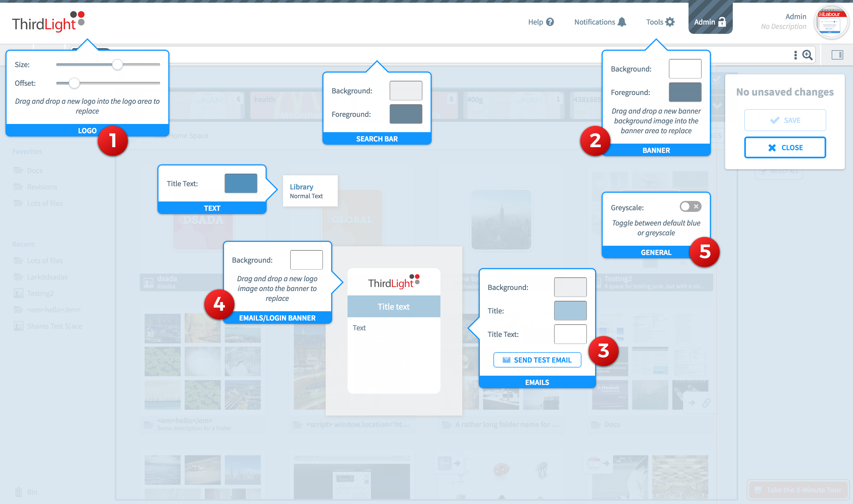This screenshot has width=853, height=504.
Task: Open Shares Test S|ace recent item
Action: [x=48, y=326]
